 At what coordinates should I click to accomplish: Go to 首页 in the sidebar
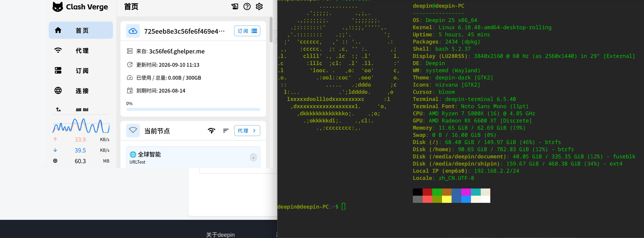[81, 30]
